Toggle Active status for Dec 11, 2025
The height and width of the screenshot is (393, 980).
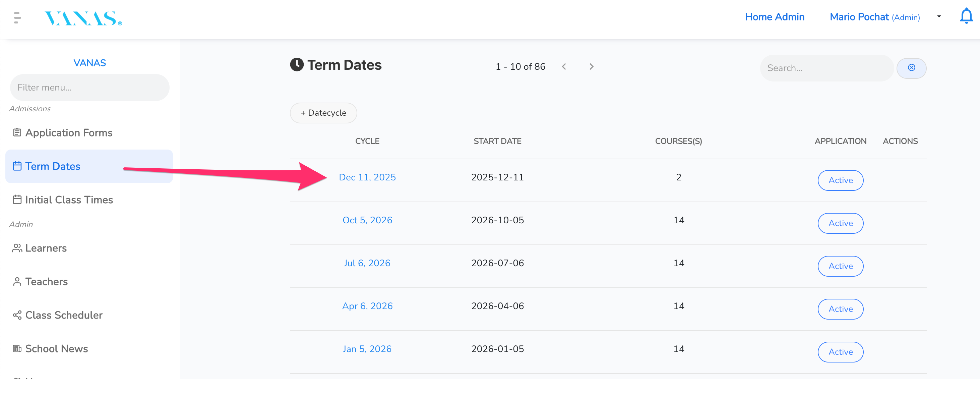(840, 180)
